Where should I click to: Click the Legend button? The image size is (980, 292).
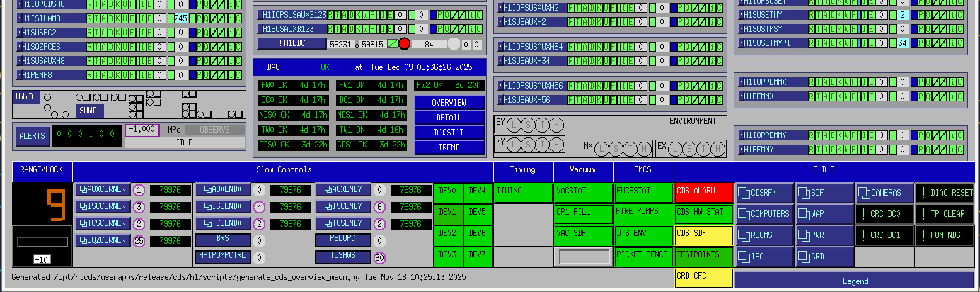[855, 281]
